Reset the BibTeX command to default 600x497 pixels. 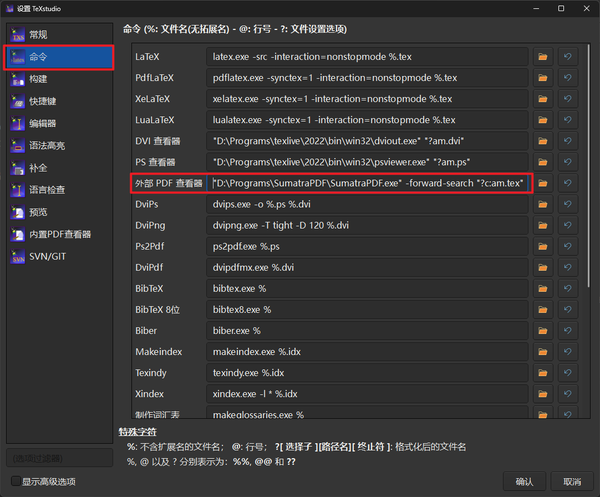567,288
